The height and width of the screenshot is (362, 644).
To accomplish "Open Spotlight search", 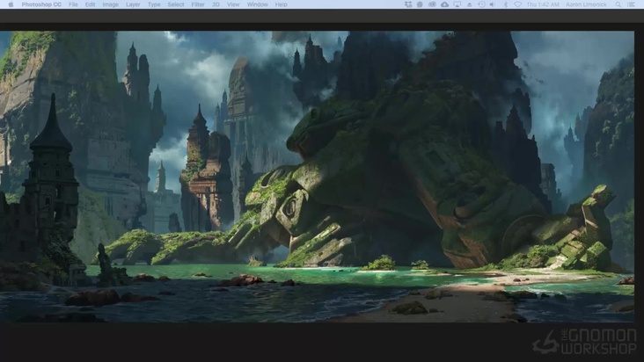I will [x=618, y=4].
